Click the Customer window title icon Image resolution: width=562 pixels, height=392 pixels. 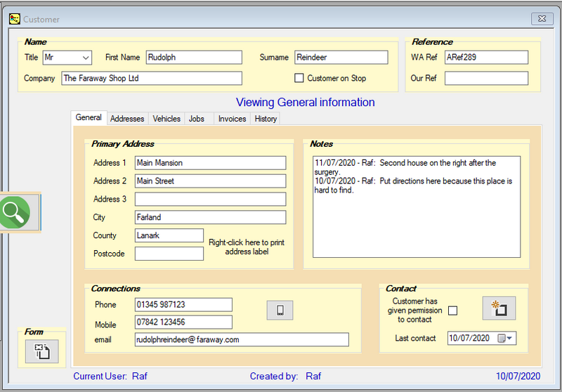(x=15, y=19)
